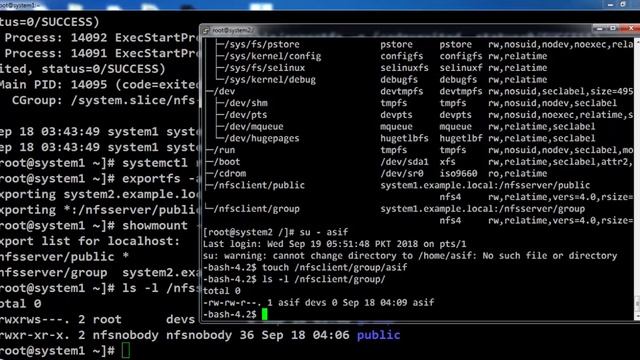The height and width of the screenshot is (360, 640).
Task: Click the 'showmount' command in system1 window
Action: coord(155,226)
